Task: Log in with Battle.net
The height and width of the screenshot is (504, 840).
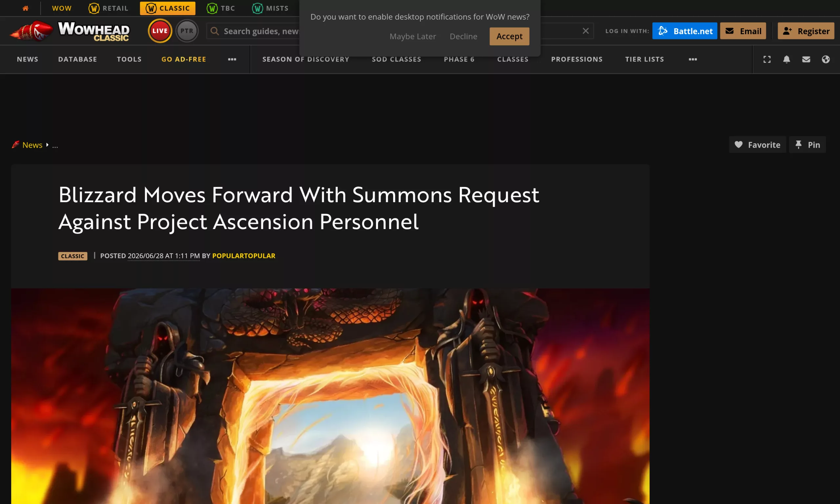Action: tap(684, 31)
